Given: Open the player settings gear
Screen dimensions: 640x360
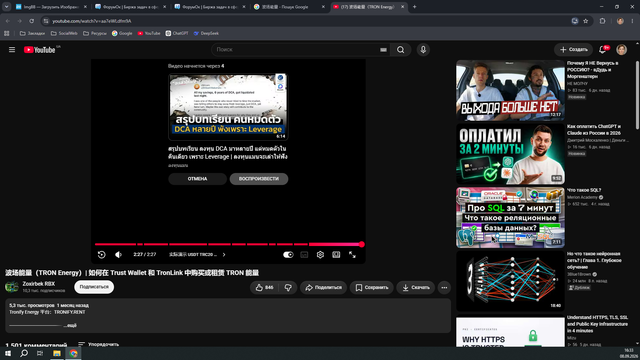Looking at the screenshot, I should tap(320, 255).
